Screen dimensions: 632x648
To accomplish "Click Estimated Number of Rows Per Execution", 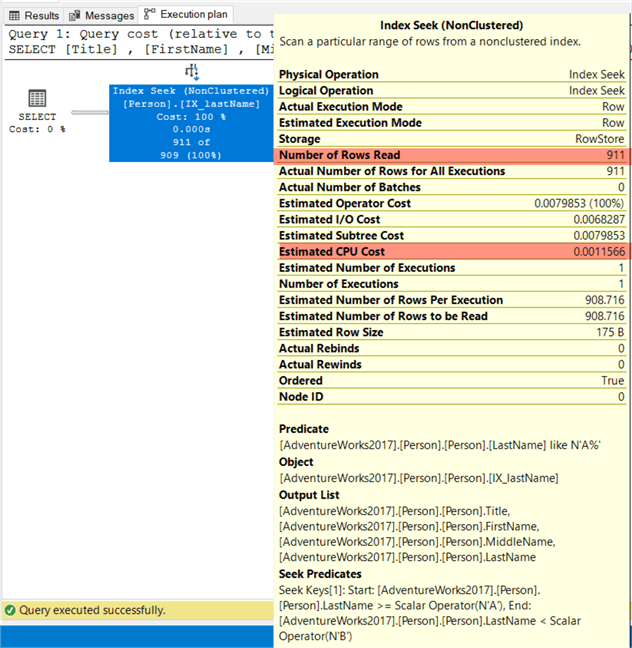I will (x=452, y=300).
